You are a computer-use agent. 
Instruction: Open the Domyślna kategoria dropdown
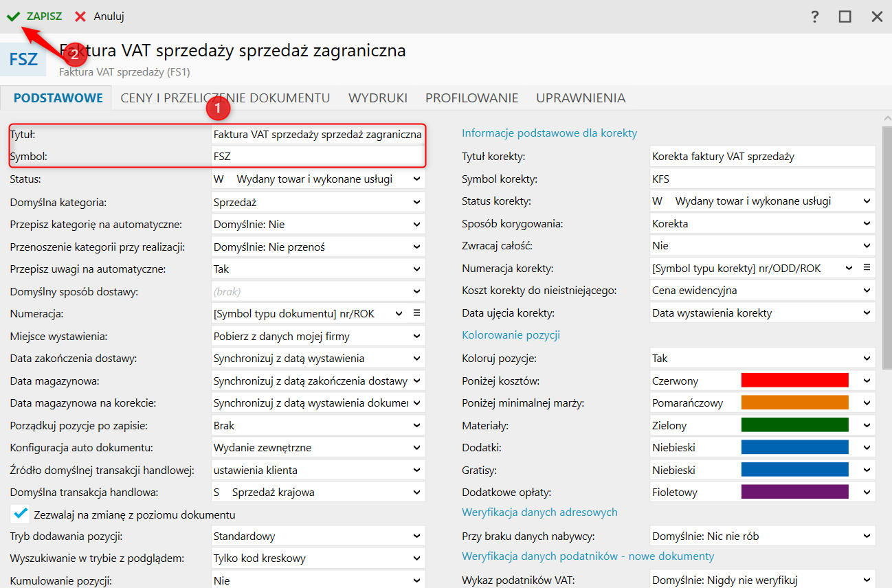pyautogui.click(x=416, y=202)
